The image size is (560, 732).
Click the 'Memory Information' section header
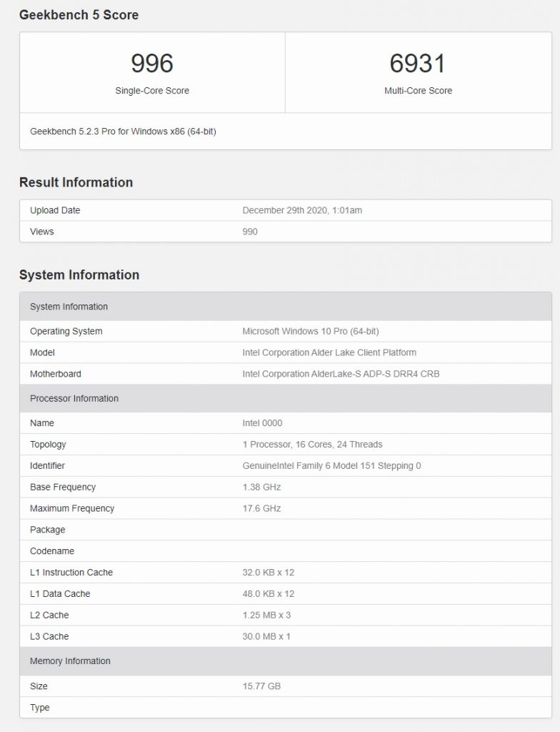point(286,661)
